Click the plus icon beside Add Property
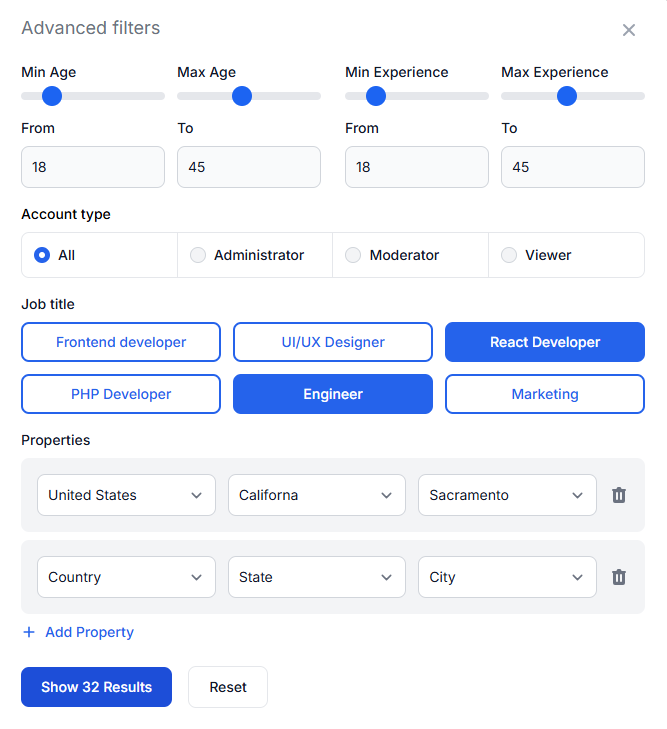Viewport: 667px width, 729px height. tap(29, 632)
